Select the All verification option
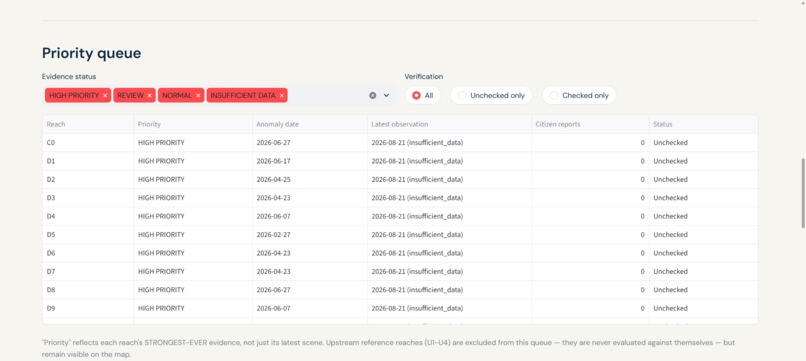806x361 pixels. (423, 95)
